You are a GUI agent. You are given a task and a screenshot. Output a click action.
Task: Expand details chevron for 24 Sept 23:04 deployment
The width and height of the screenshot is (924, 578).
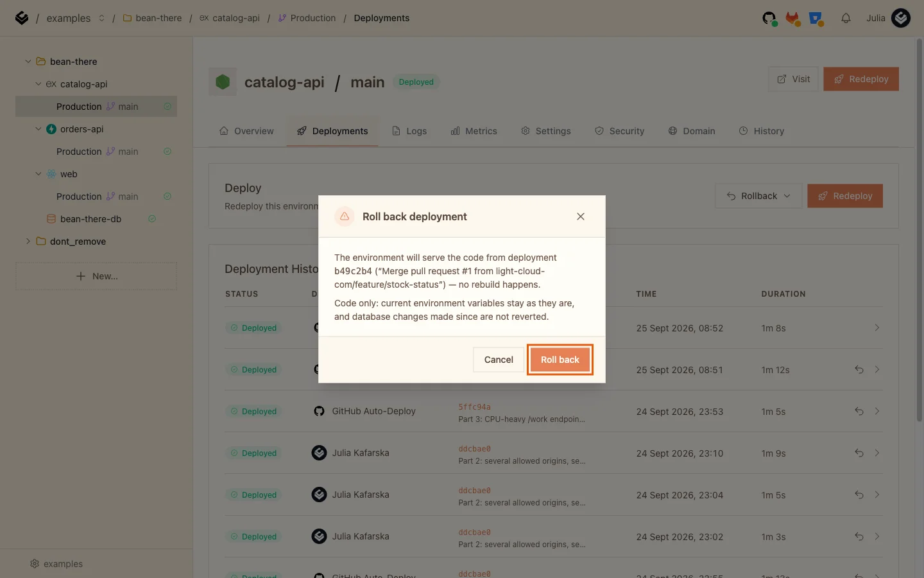click(877, 495)
